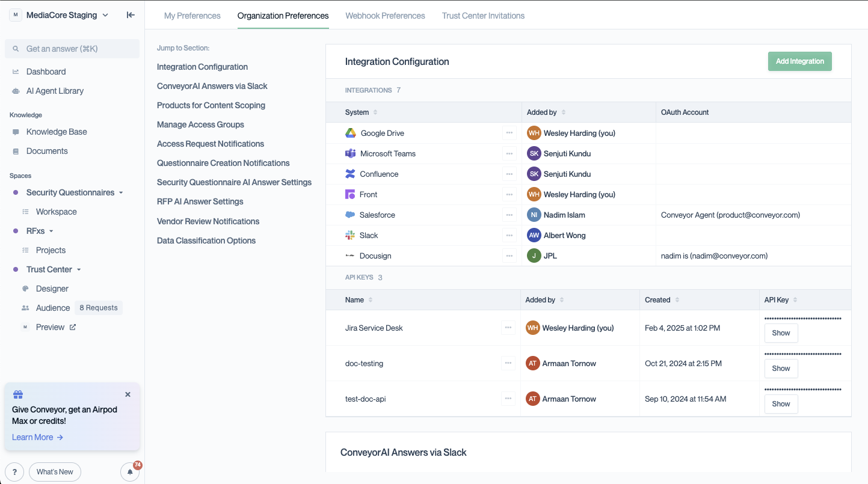Image resolution: width=868 pixels, height=484 pixels.
Task: Click the Dashboard chart icon in sidebar
Action: tap(16, 72)
